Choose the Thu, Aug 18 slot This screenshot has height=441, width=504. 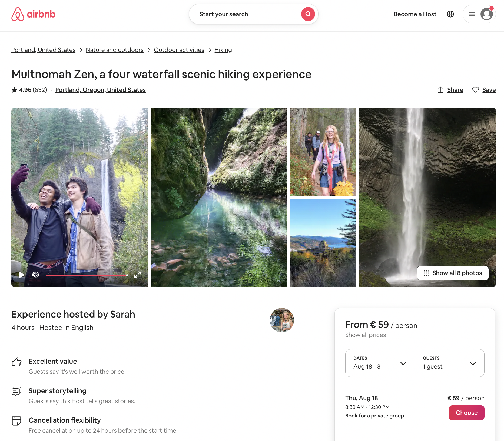466,413
